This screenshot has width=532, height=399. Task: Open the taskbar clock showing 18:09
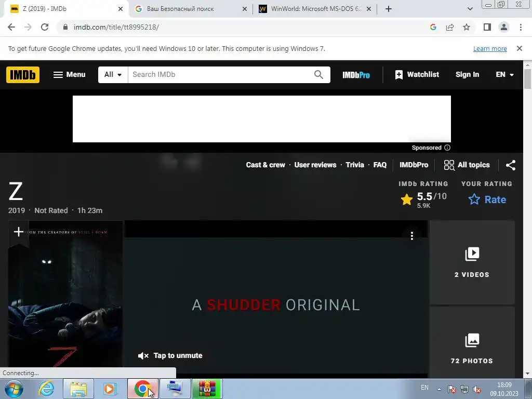pyautogui.click(x=504, y=389)
